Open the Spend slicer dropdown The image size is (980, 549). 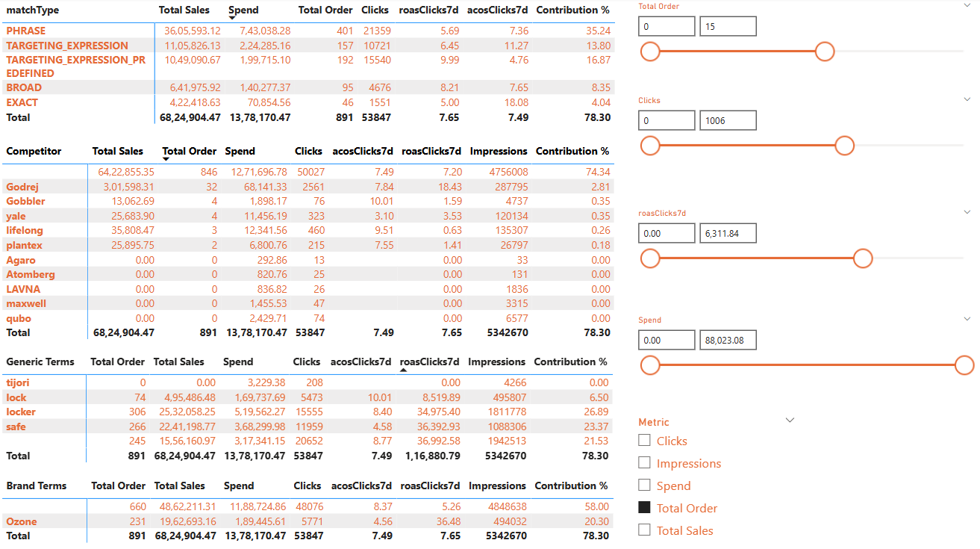point(967,319)
